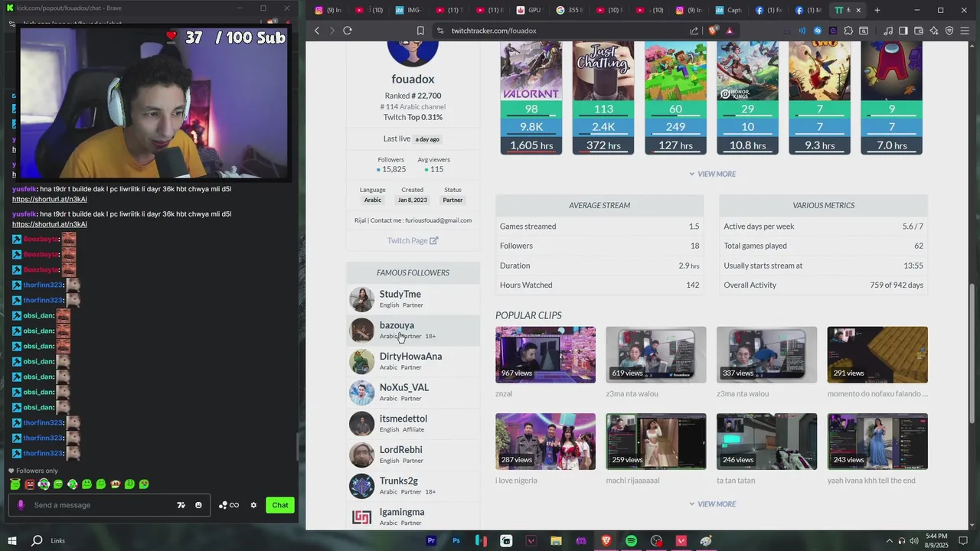The image size is (980, 551).
Task: Click the page vertical scrollbar
Action: coord(972,352)
